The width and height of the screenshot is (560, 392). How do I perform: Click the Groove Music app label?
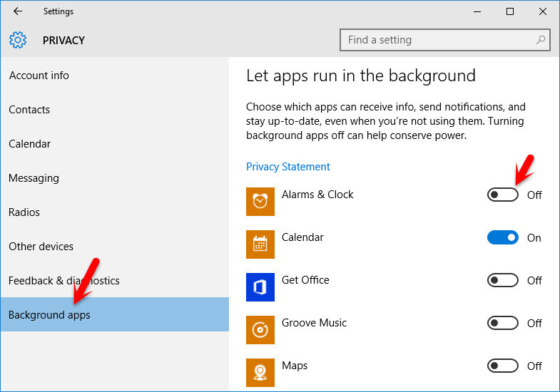314,323
